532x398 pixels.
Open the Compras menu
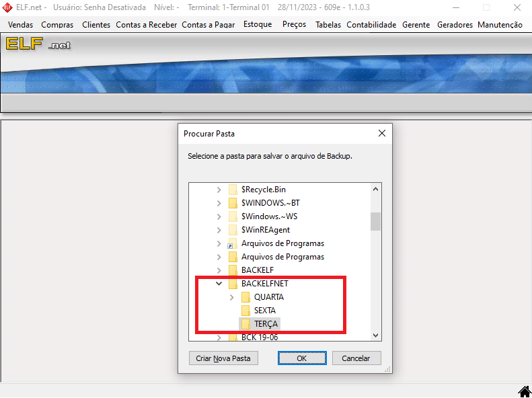(x=57, y=25)
